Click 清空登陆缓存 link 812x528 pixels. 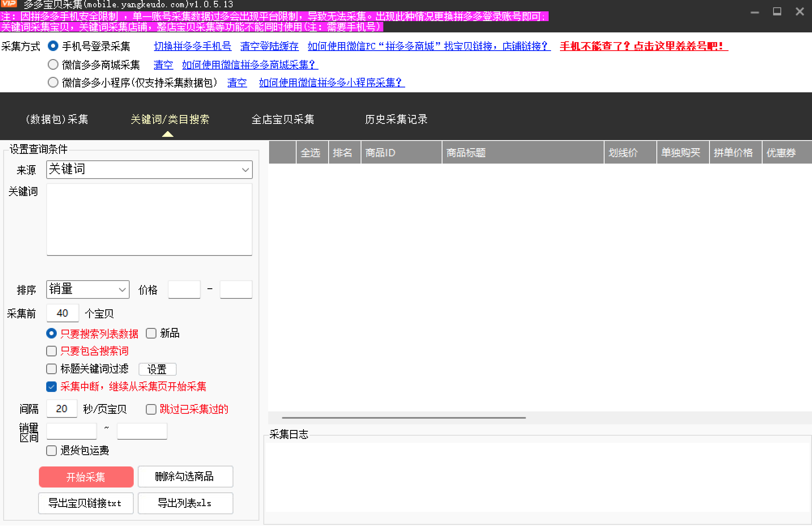tap(269, 47)
